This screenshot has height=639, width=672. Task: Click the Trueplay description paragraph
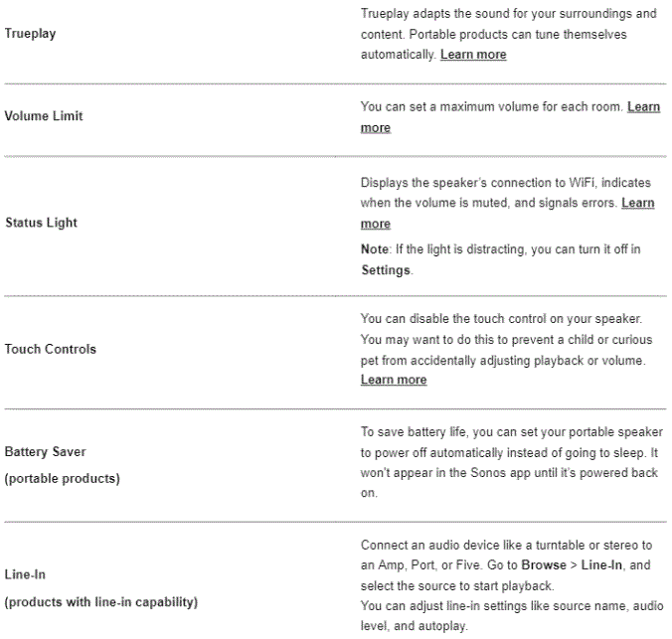point(507,34)
